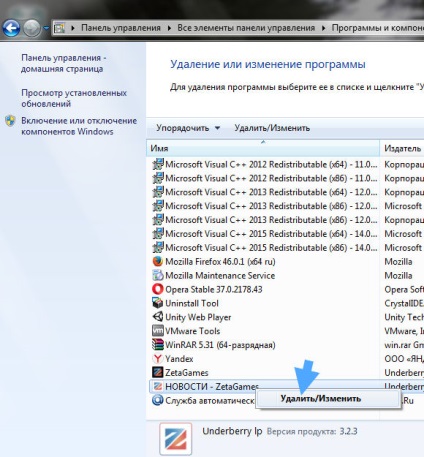Screen dimensions: 424x457
Task: Click the Control Panel icon in address bar
Action: pos(59,28)
